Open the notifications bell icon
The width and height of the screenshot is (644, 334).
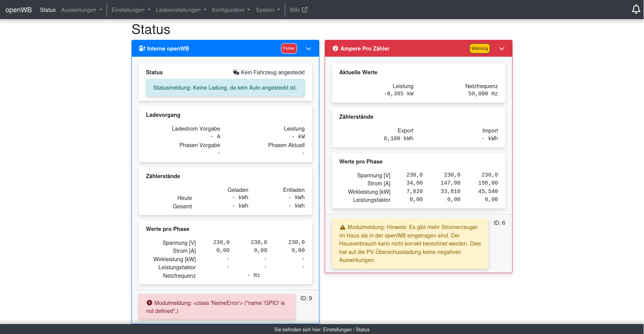tap(636, 10)
